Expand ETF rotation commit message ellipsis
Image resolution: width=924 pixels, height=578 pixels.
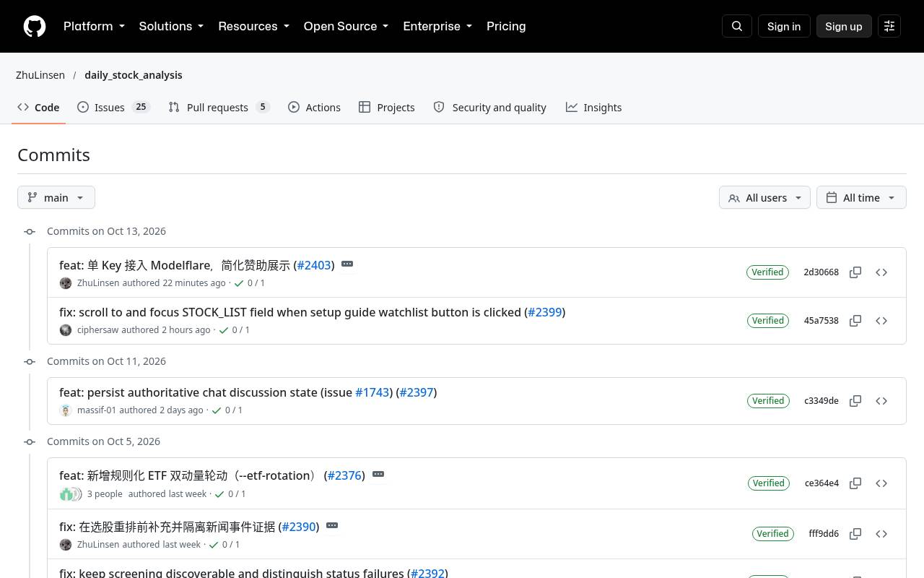(x=378, y=474)
